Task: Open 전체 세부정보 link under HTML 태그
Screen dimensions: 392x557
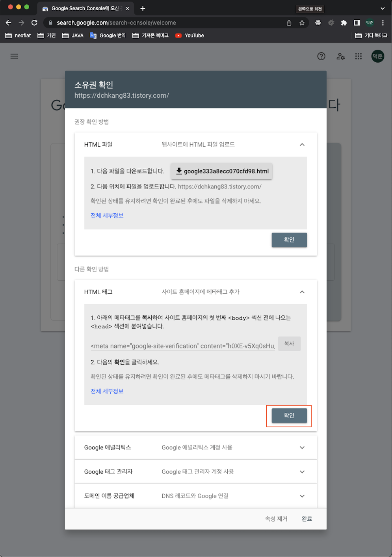Action: [x=107, y=391]
